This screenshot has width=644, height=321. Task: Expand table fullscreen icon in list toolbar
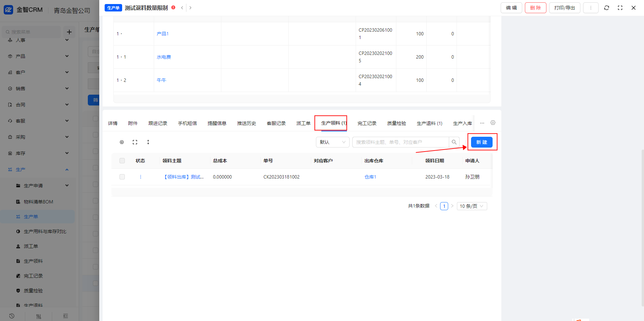tap(135, 142)
